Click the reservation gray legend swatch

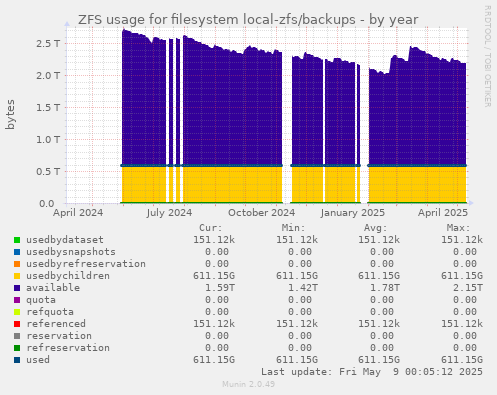pyautogui.click(x=17, y=336)
